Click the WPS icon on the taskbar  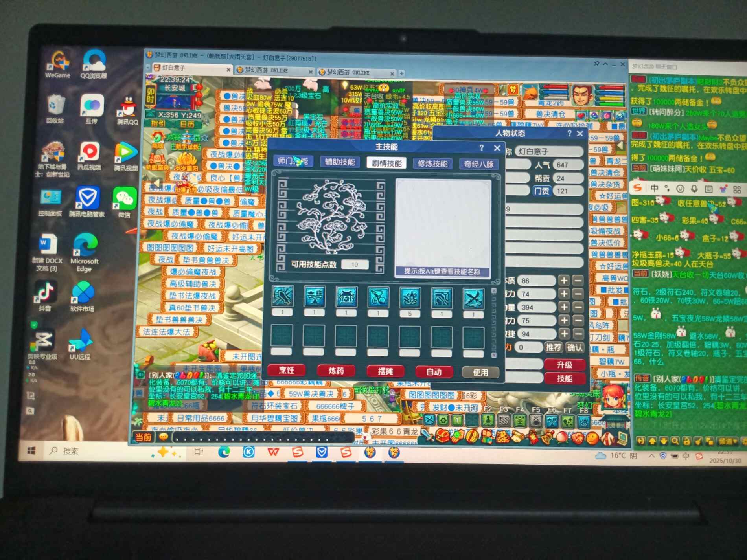[x=273, y=452]
